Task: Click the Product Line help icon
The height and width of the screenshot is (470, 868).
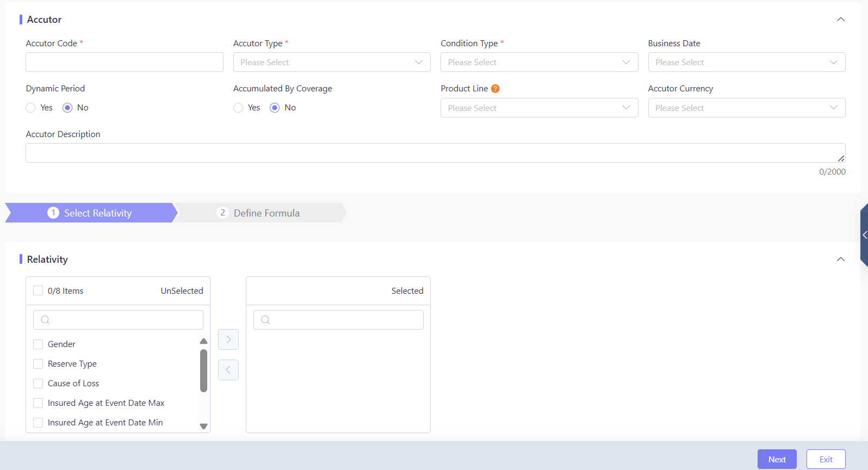Action: click(x=495, y=89)
